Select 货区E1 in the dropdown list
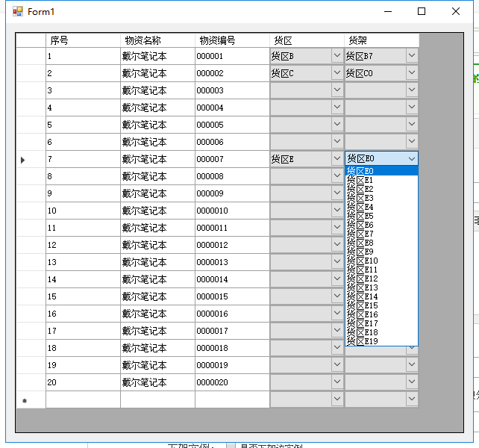Screen dimensions: 479x448 click(x=381, y=180)
